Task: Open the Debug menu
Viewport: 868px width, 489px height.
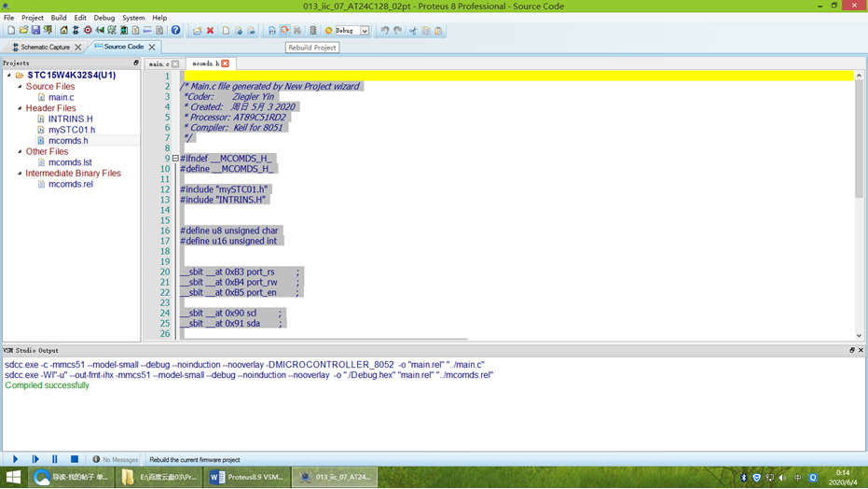Action: coord(104,18)
